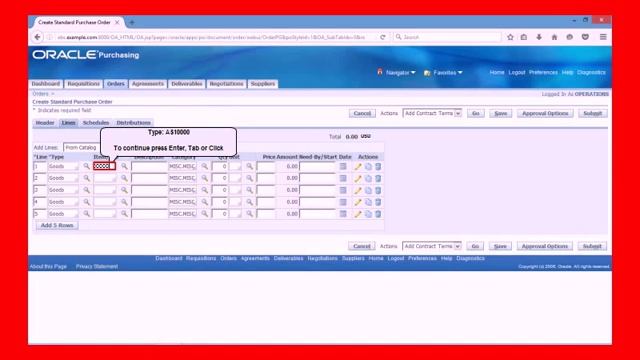640x360 pixels.
Task: Click the top Submit button
Action: coord(593,113)
